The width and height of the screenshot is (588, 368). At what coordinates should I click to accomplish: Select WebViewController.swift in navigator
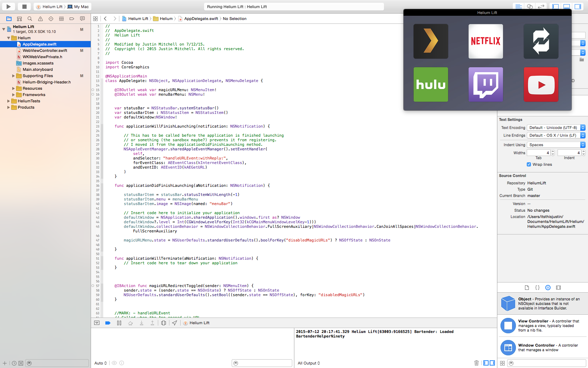[x=45, y=50]
